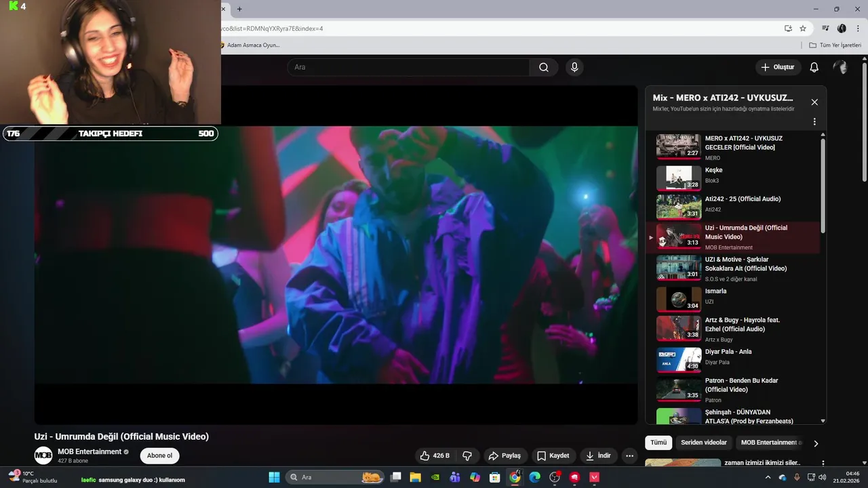Subscribe with Abone ol button
The height and width of the screenshot is (488, 868).
(x=160, y=455)
